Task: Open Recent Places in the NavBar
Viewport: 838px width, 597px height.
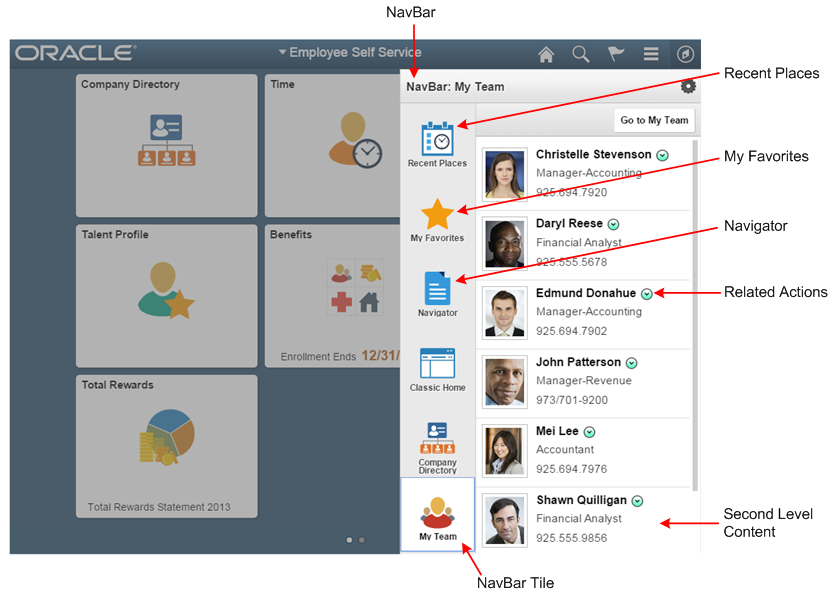Action: coord(437,144)
